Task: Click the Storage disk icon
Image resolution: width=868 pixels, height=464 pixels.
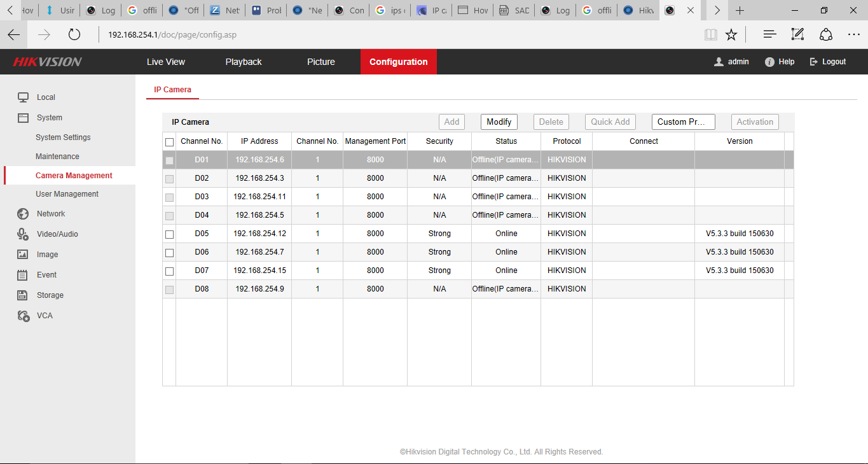Action: (23, 295)
